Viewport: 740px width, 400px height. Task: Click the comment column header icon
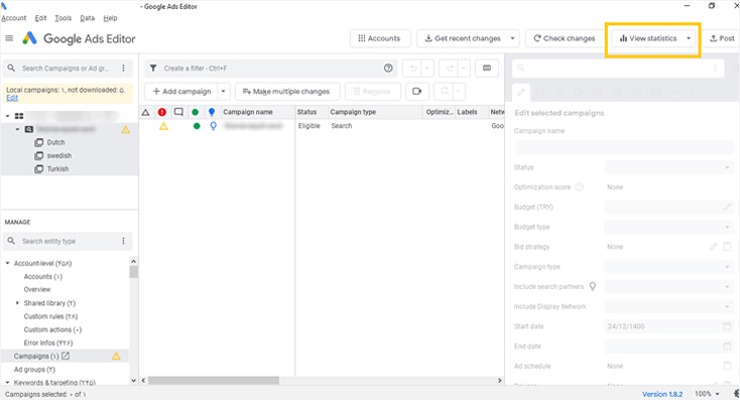(x=178, y=112)
